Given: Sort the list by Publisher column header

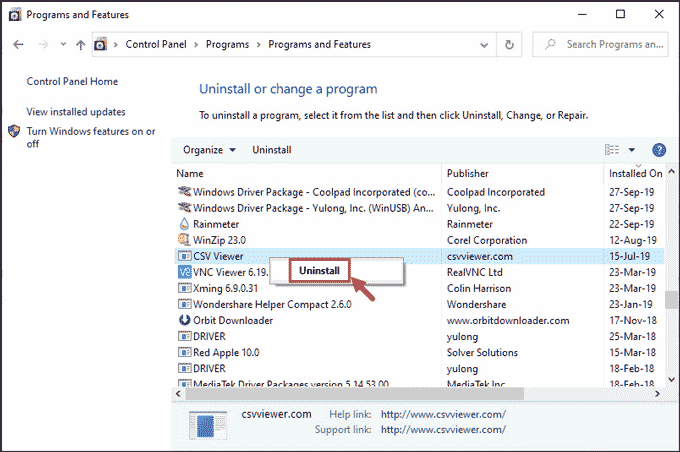Looking at the screenshot, I should tap(468, 173).
